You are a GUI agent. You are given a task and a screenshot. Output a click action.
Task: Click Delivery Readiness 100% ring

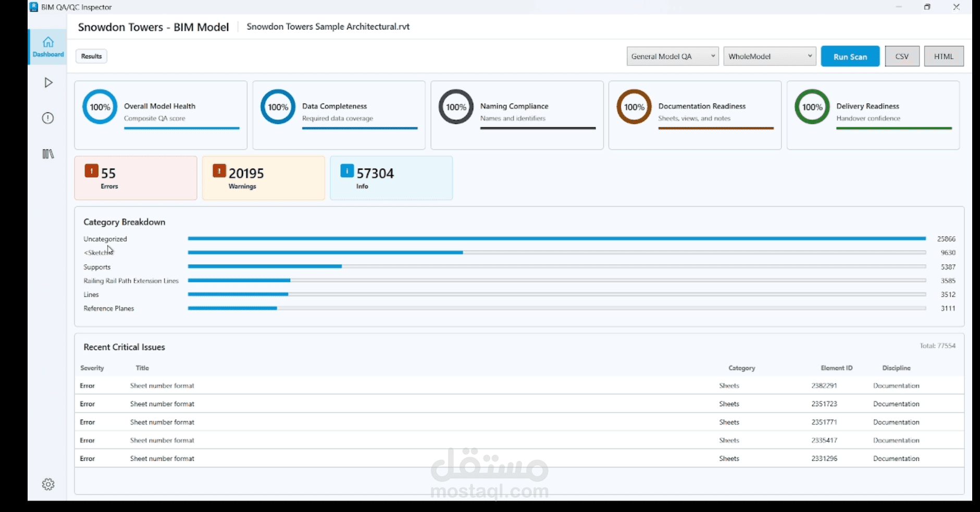coord(812,107)
